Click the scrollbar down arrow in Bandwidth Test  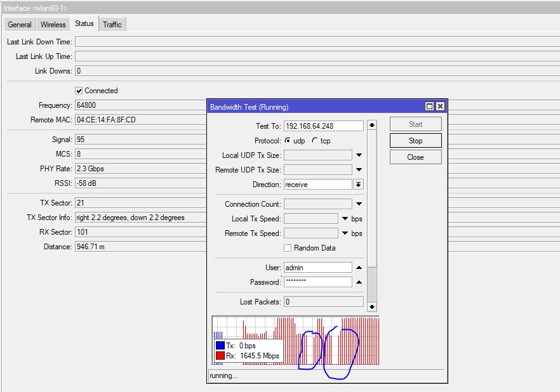pos(372,307)
